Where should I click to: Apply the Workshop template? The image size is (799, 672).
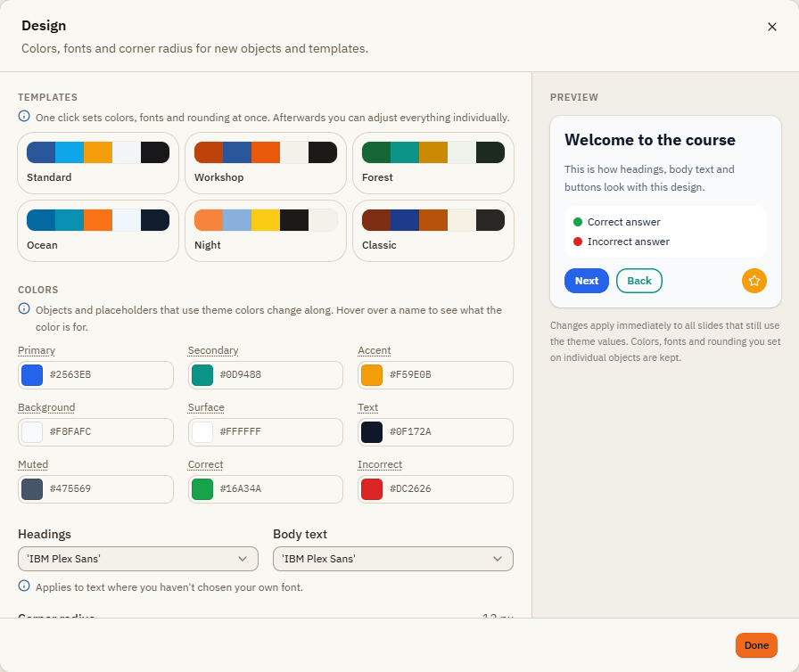click(266, 163)
